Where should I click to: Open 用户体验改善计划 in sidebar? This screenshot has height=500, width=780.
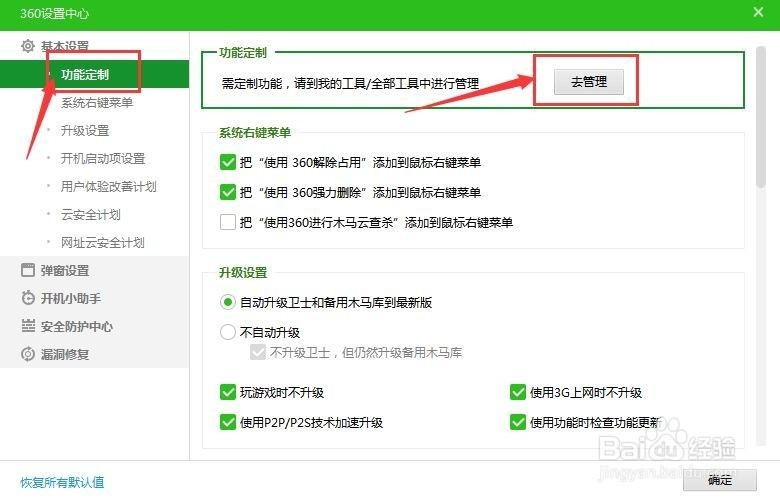(108, 187)
